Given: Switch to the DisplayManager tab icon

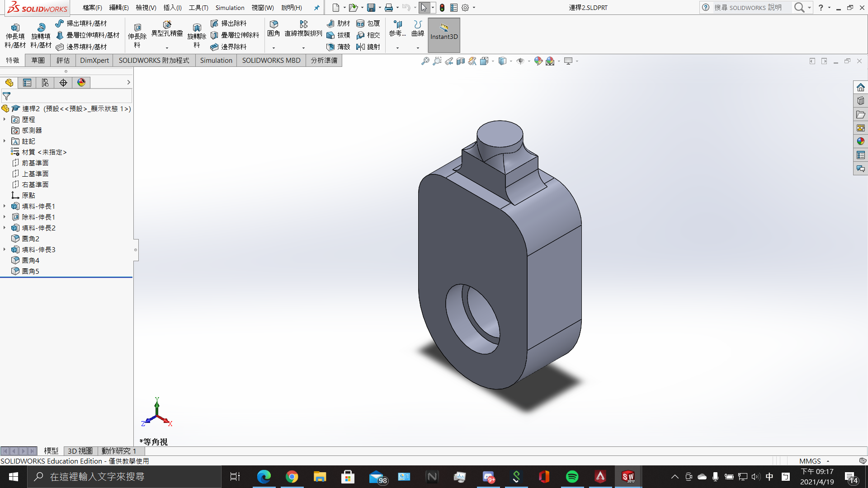Looking at the screenshot, I should pyautogui.click(x=81, y=83).
